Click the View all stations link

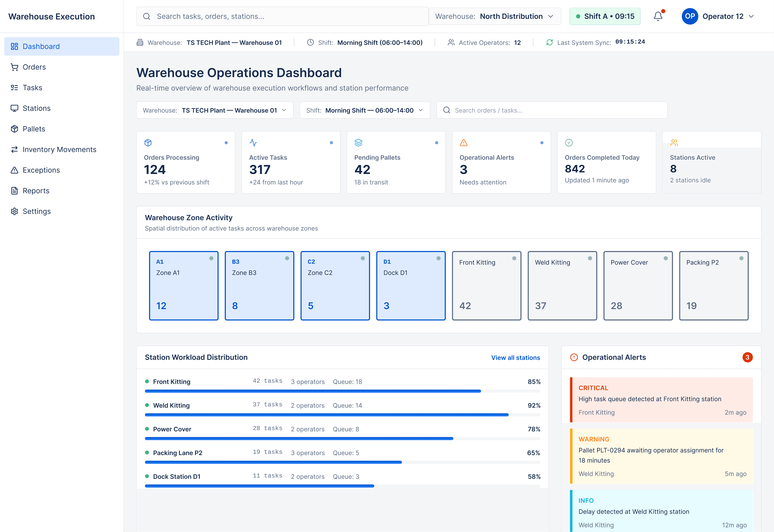pyautogui.click(x=515, y=357)
